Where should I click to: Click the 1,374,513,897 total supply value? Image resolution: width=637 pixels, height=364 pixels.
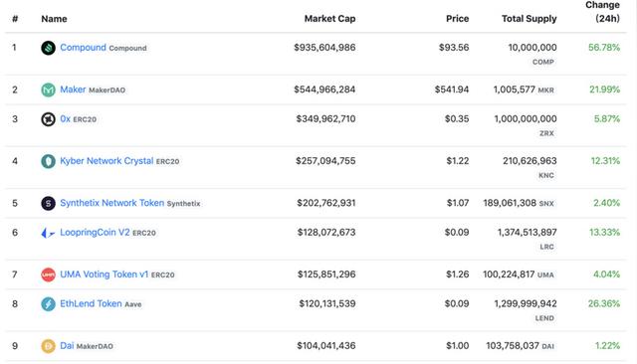[527, 232]
